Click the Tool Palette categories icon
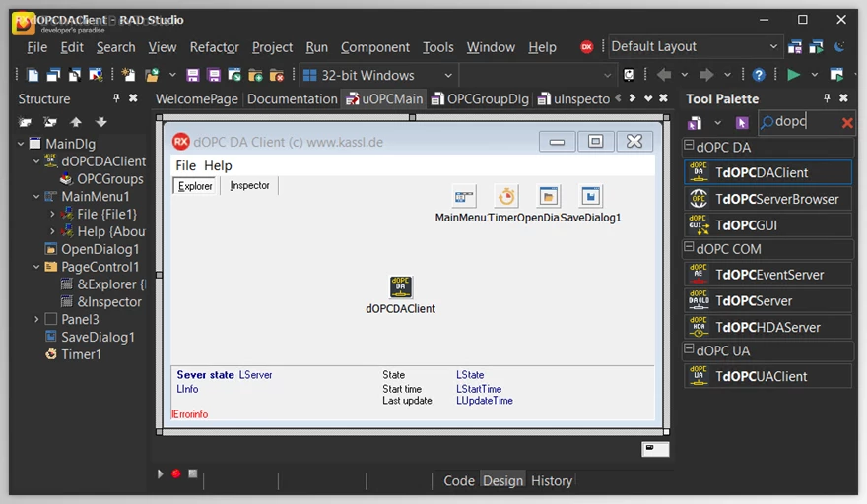867x504 pixels. point(695,123)
